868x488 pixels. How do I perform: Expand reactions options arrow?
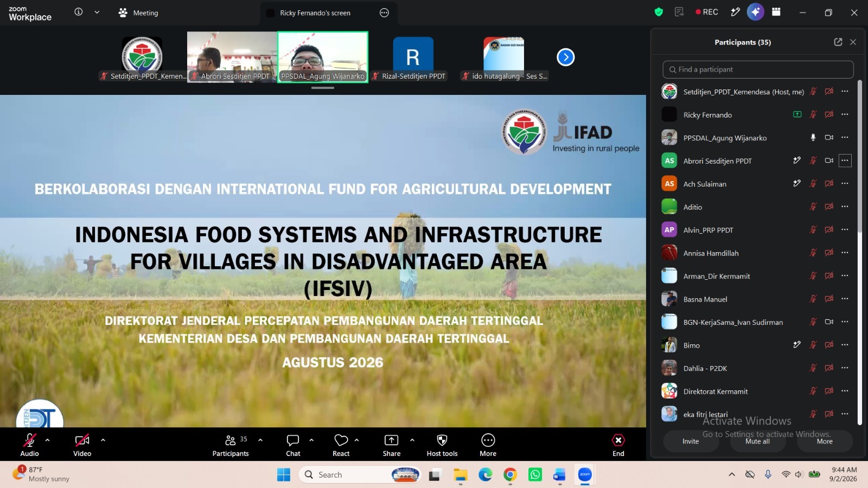coord(356,440)
